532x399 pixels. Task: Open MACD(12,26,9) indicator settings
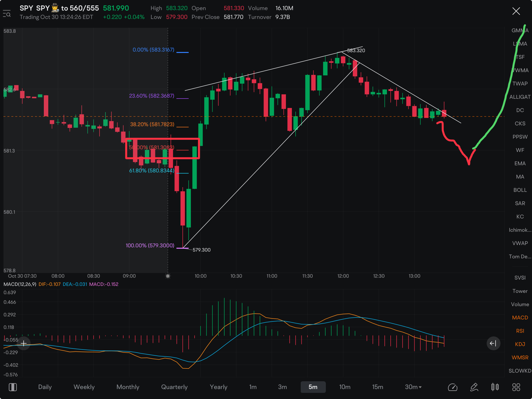point(20,284)
